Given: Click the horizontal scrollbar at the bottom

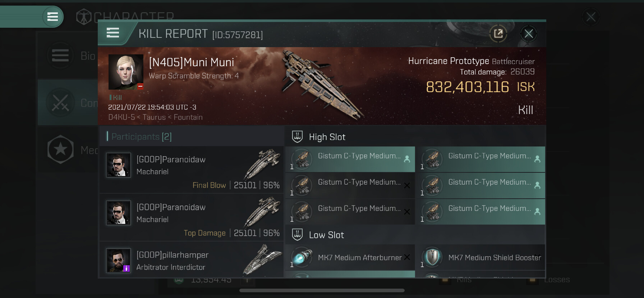Looking at the screenshot, I should click(x=322, y=290).
